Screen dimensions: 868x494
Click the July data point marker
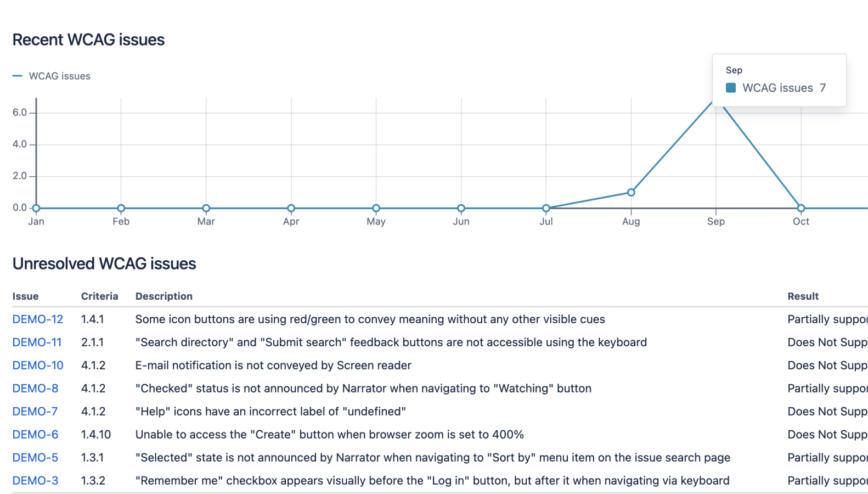546,208
